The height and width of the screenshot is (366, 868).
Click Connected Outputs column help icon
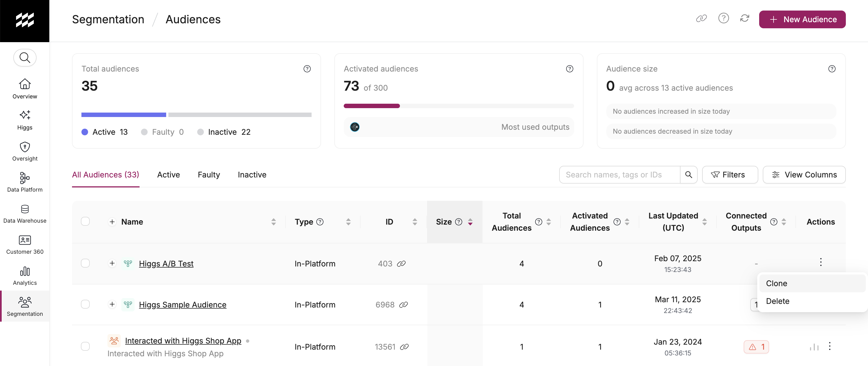point(774,222)
